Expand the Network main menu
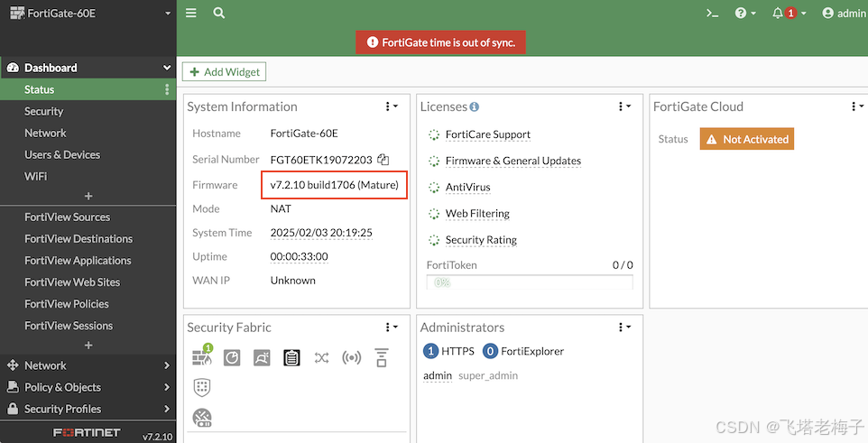The width and height of the screenshot is (868, 443). coord(88,365)
